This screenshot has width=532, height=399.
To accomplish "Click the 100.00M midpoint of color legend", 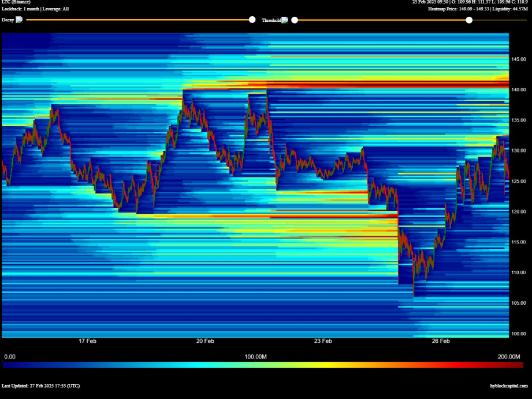I will click(255, 357).
